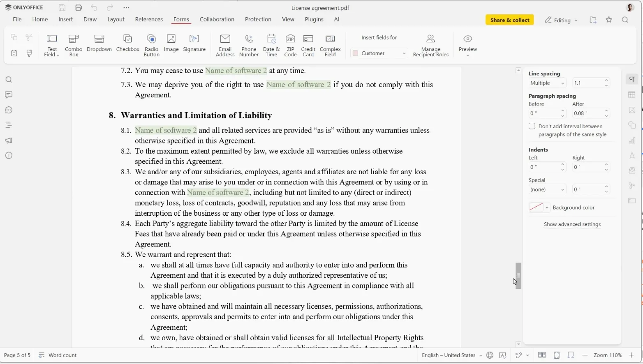Switch to the Plugins tab
This screenshot has width=643, height=364.
pos(314,19)
